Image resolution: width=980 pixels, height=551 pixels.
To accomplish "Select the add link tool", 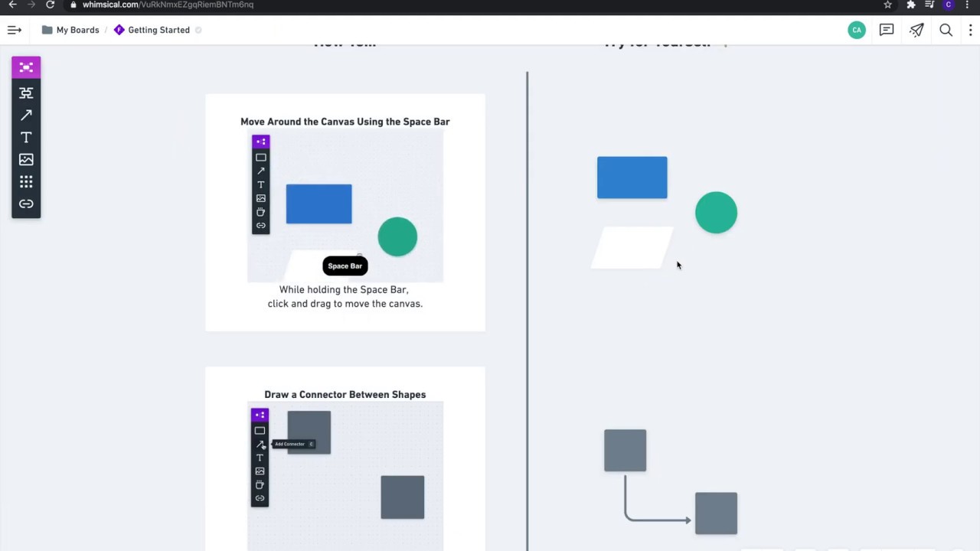I will click(x=26, y=204).
